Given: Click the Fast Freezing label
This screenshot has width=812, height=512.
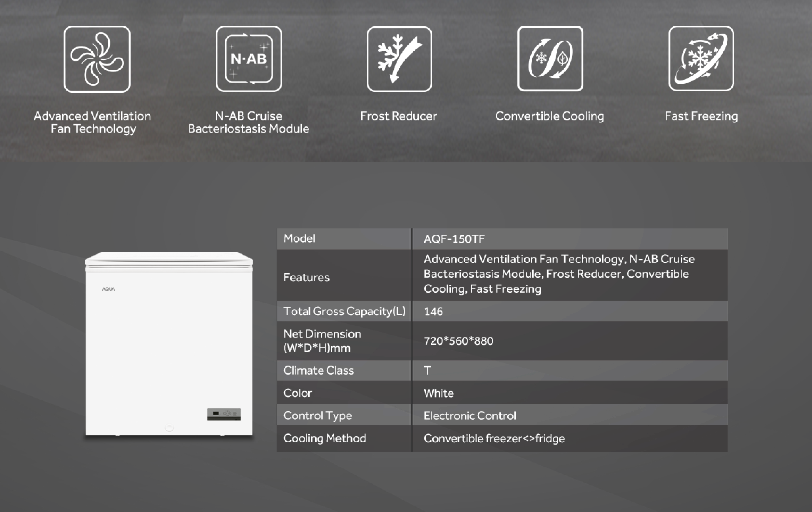Looking at the screenshot, I should point(701,116).
